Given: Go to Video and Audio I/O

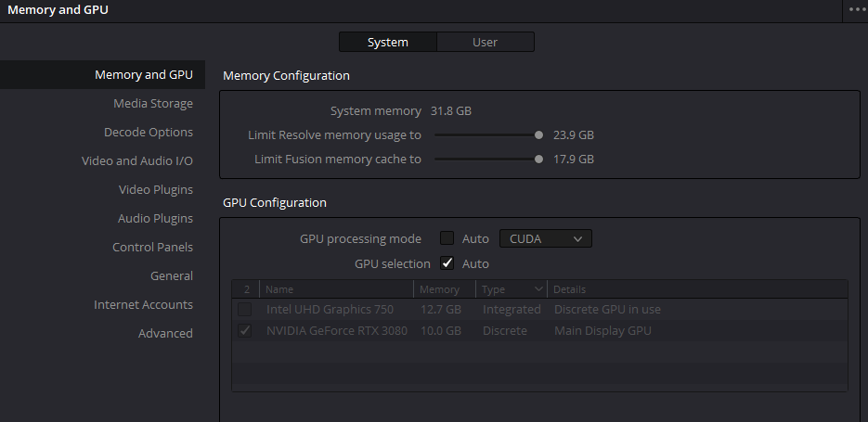Looking at the screenshot, I should click(137, 161).
